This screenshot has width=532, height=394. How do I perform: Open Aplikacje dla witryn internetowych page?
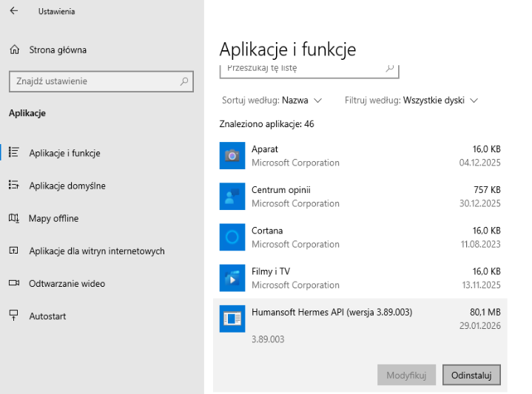point(96,251)
